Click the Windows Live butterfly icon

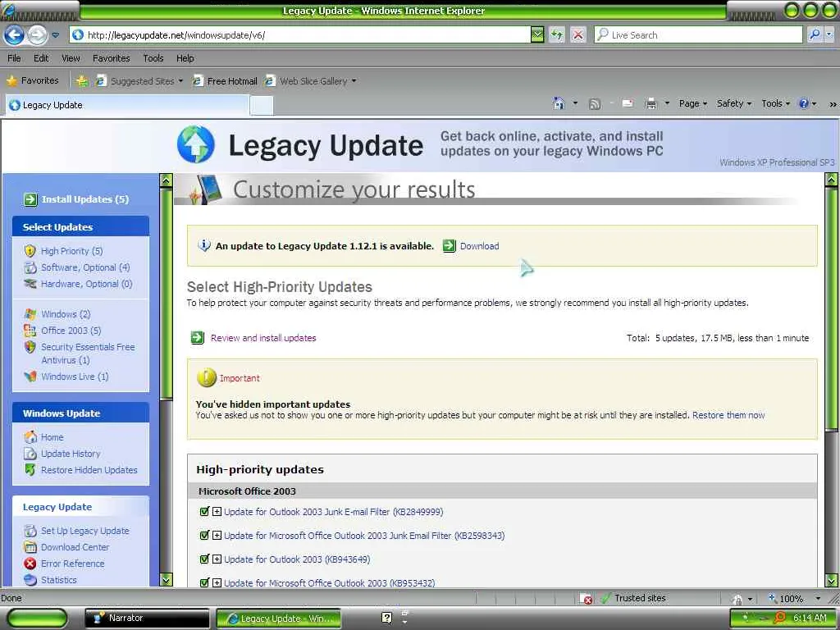coord(30,377)
